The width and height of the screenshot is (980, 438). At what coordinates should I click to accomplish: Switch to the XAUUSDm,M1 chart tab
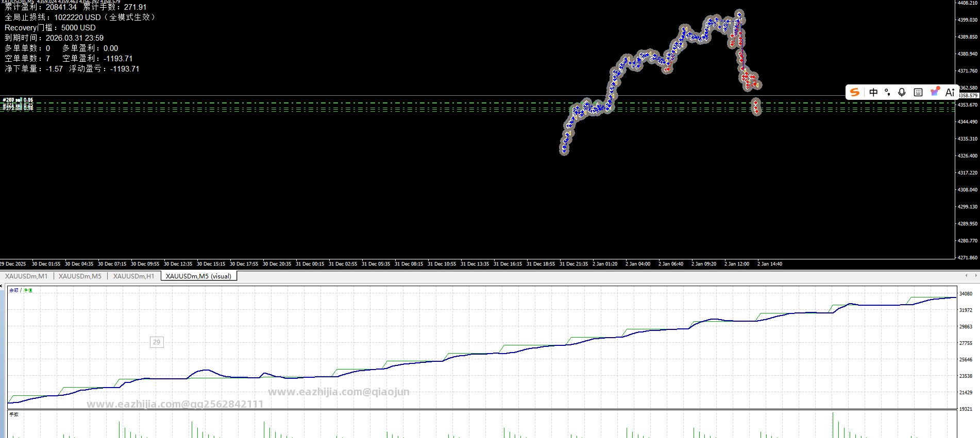pyautogui.click(x=26, y=276)
